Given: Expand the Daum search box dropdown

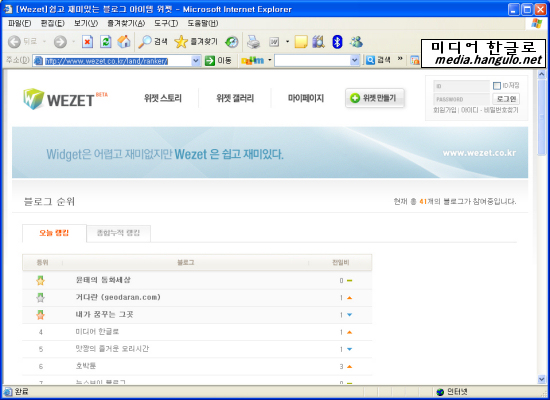Looking at the screenshot, I should point(355,60).
